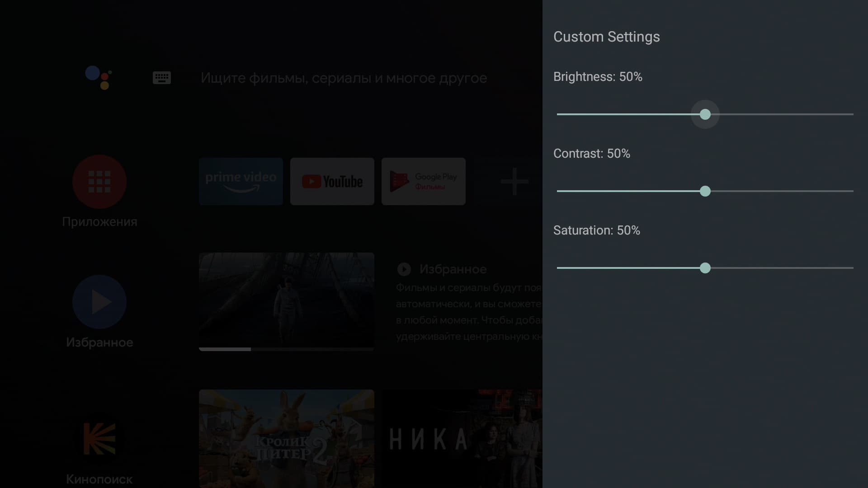Open the ship movie thumbnail in Избранное
868x488 pixels.
(287, 301)
